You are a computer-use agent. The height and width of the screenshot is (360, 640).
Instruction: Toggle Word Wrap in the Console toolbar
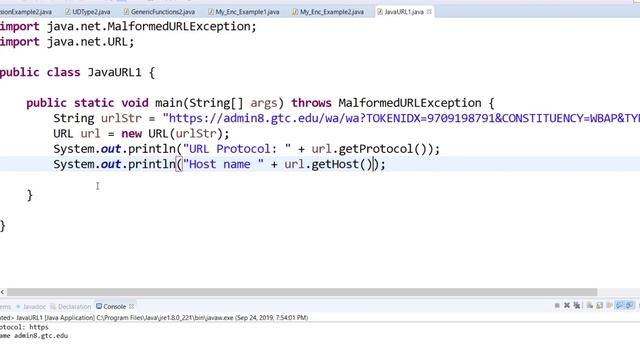tap(609, 305)
